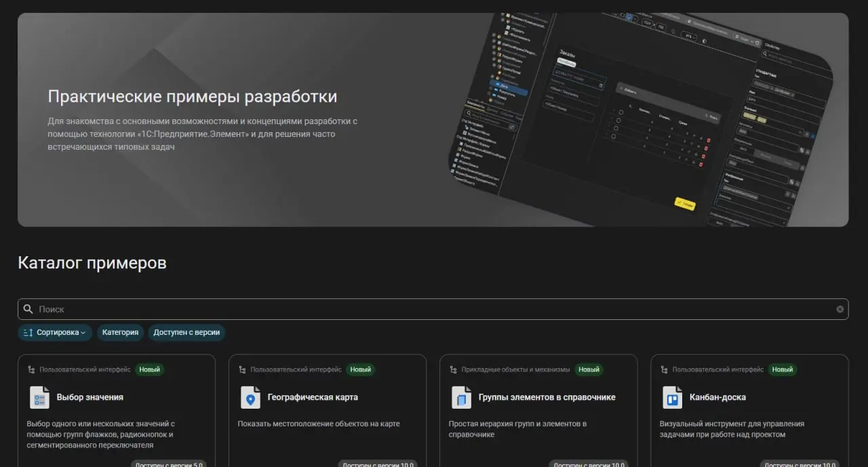Open Группы элементов в справочнике example
Image resolution: width=868 pixels, height=467 pixels.
click(x=547, y=397)
